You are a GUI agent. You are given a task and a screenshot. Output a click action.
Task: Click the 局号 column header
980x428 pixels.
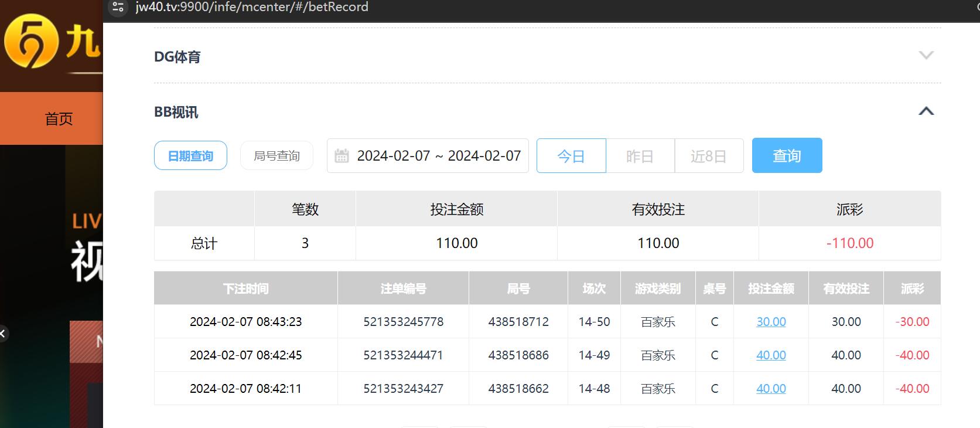click(518, 288)
